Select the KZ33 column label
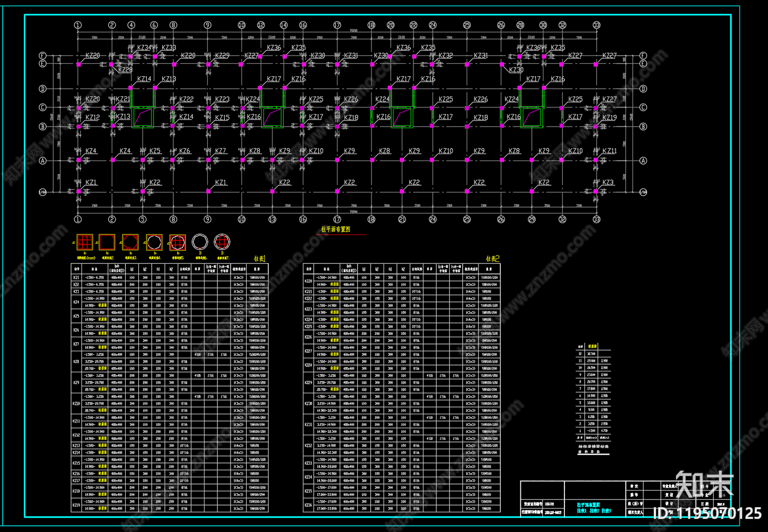Image resolution: width=768 pixels, height=532 pixels. [x=169, y=47]
